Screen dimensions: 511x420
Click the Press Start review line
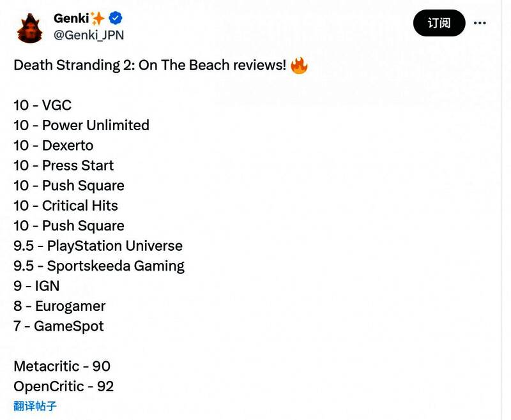63,165
